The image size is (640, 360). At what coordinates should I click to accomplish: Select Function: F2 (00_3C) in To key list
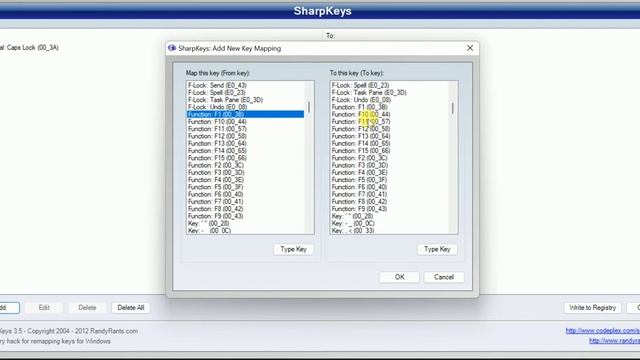point(389,158)
